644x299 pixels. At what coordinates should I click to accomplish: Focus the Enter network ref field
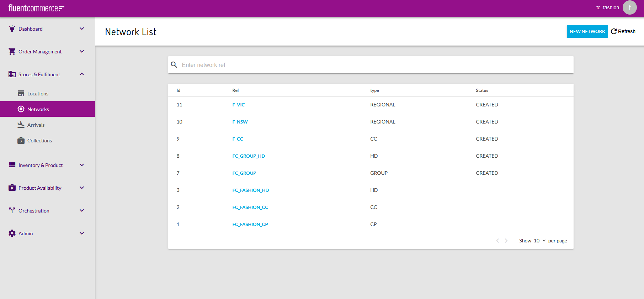point(373,65)
